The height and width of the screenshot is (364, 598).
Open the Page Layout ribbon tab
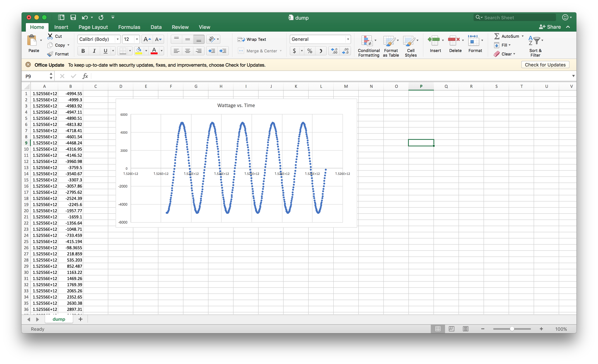tap(93, 27)
